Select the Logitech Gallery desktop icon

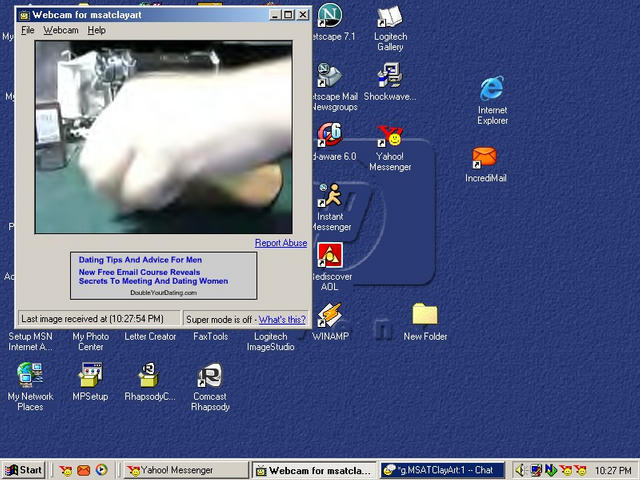[390, 16]
